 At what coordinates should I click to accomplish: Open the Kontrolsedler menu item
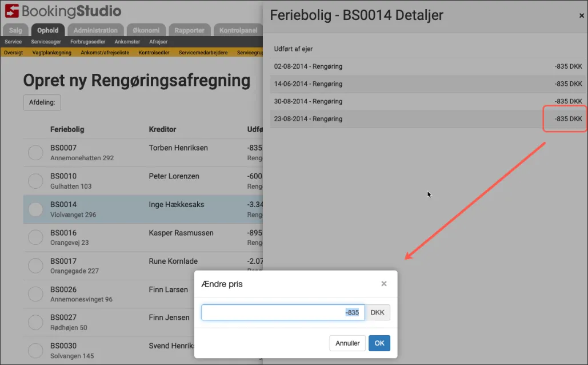(x=154, y=53)
